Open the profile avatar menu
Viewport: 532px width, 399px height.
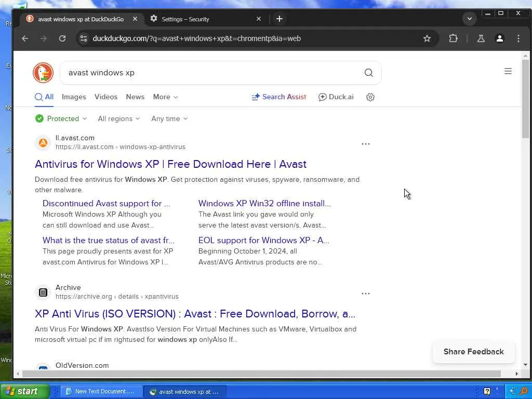click(499, 38)
